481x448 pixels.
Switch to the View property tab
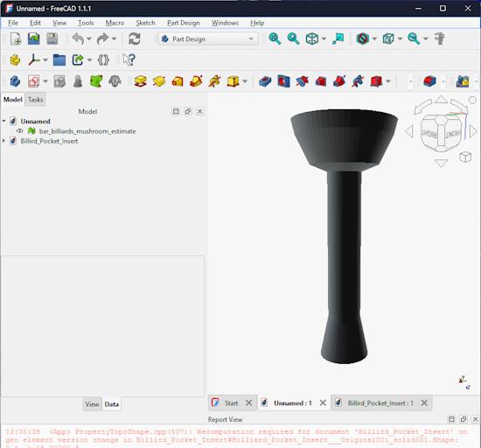tap(92, 404)
